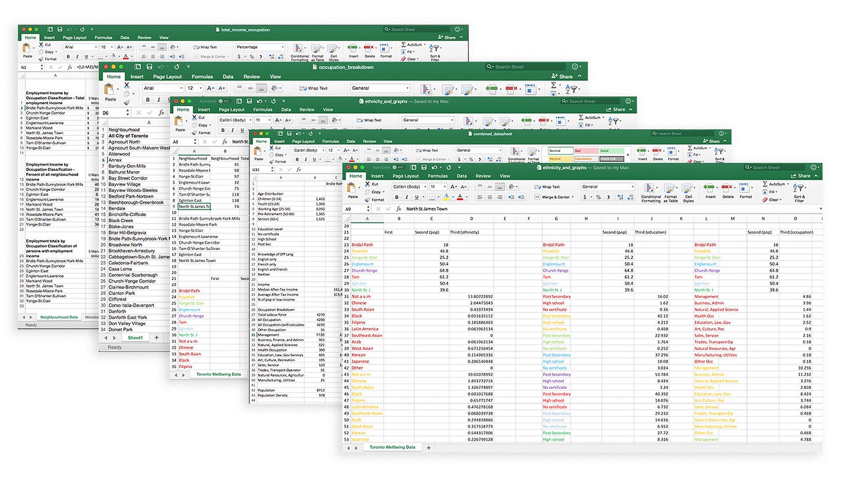862x504 pixels.
Task: Click Insert function fx in occupation_breakdown window
Action: 161,113
